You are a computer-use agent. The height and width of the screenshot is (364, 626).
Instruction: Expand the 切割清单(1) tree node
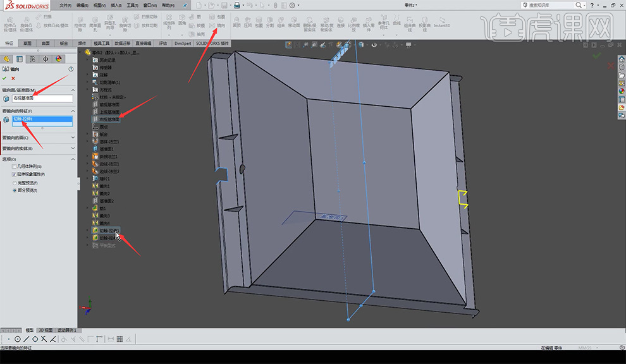click(87, 82)
